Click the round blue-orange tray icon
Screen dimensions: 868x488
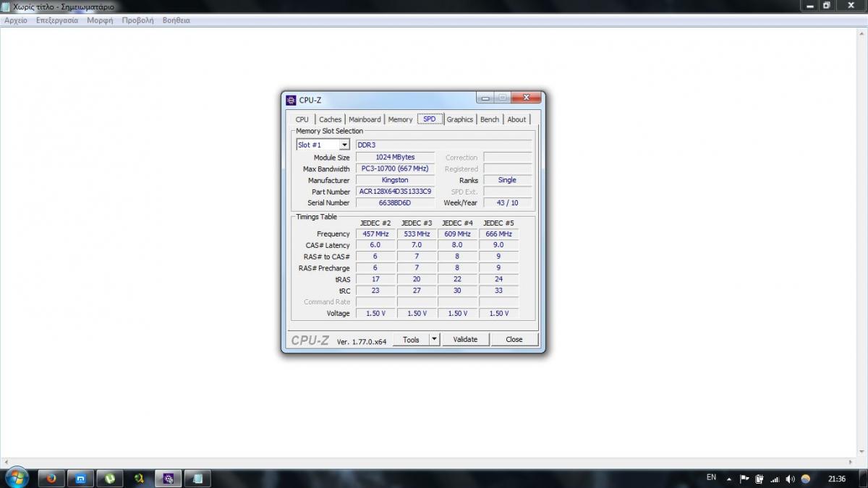(806, 479)
